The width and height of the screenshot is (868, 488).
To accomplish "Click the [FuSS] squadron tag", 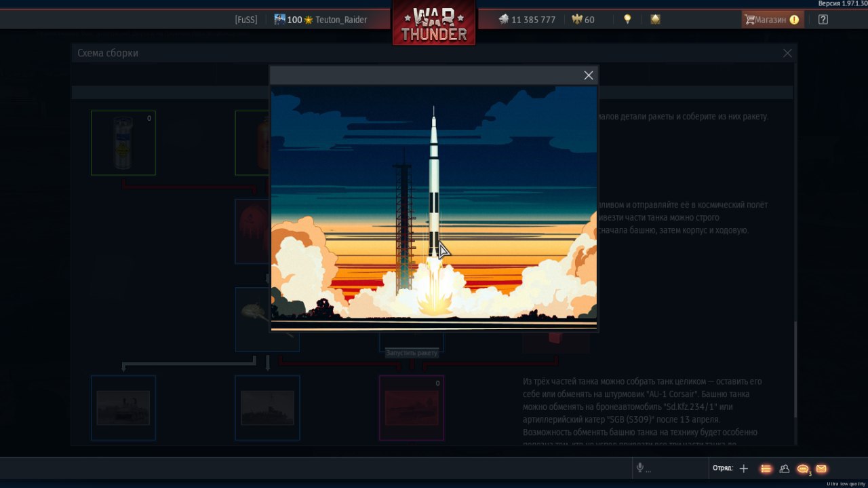I will point(246,20).
